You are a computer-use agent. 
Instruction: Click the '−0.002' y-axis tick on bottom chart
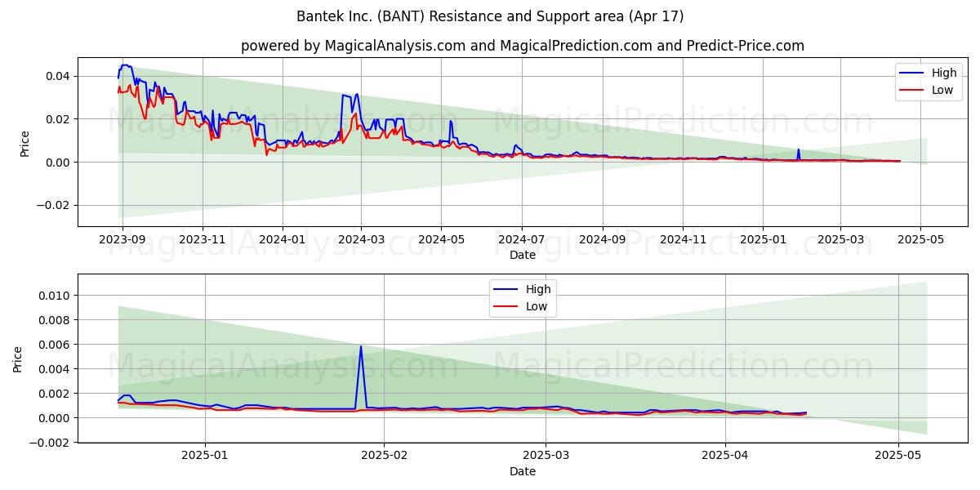coord(50,443)
